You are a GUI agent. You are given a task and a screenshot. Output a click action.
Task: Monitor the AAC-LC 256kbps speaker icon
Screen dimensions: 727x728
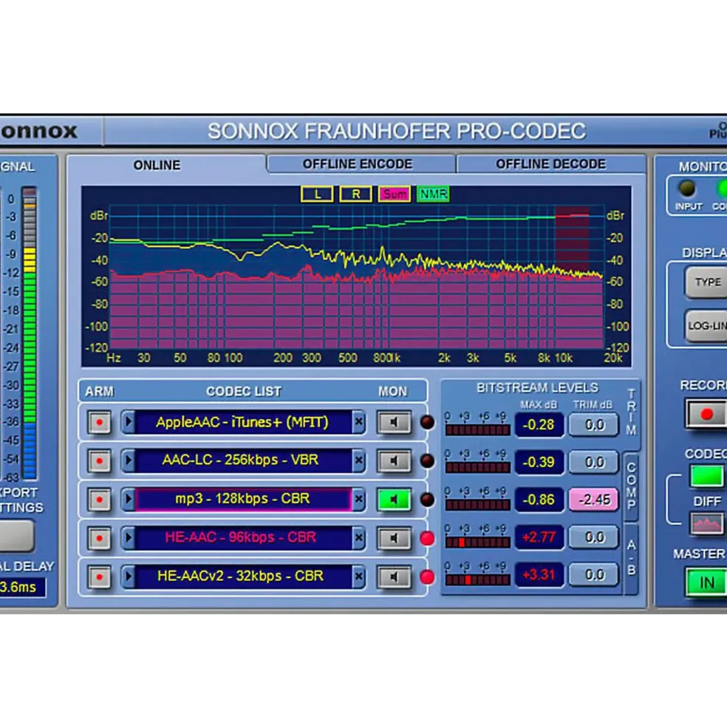(394, 461)
